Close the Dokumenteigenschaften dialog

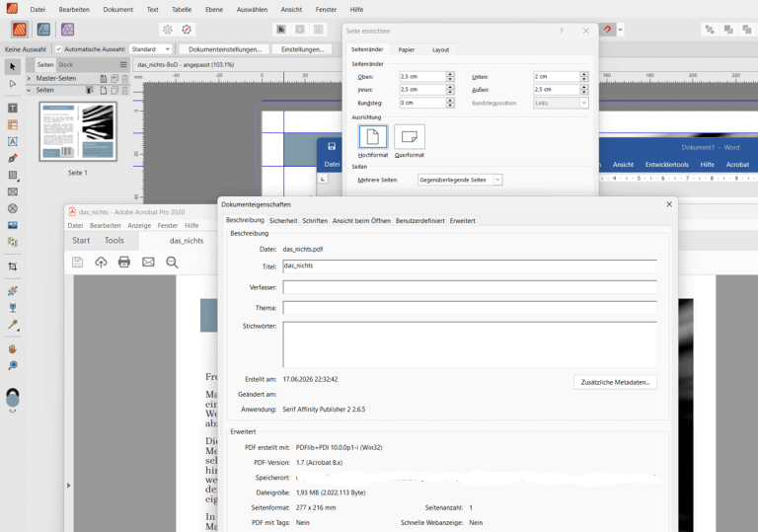669,204
